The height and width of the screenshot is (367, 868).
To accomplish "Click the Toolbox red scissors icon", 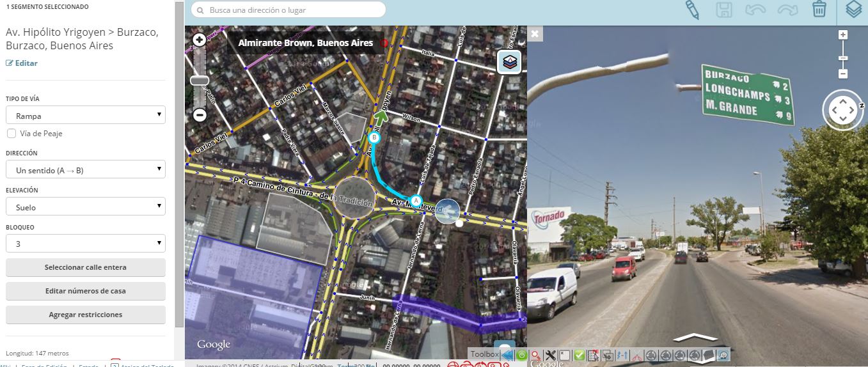I will point(636,355).
